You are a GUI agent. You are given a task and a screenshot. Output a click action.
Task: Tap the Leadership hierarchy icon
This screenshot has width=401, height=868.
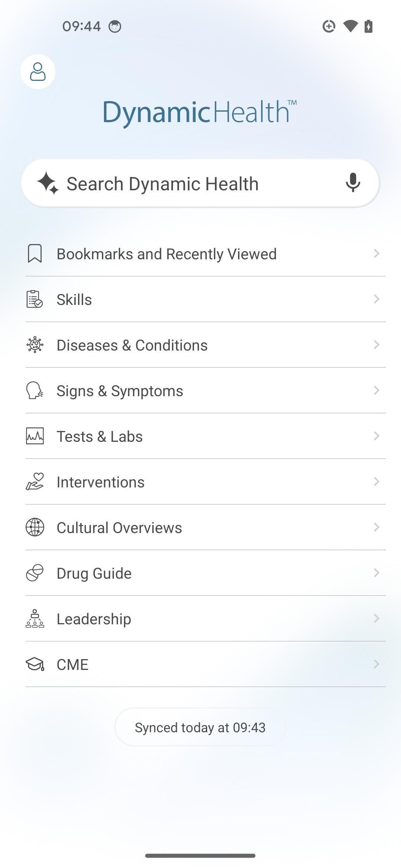coord(35,619)
